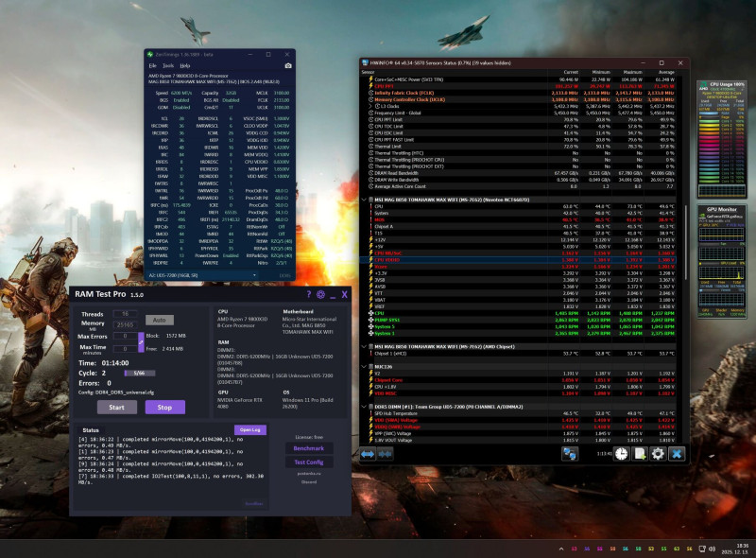Viewport: 756px width, 558px height.
Task: Click the 63 temperature tray icon
Action: (677, 549)
